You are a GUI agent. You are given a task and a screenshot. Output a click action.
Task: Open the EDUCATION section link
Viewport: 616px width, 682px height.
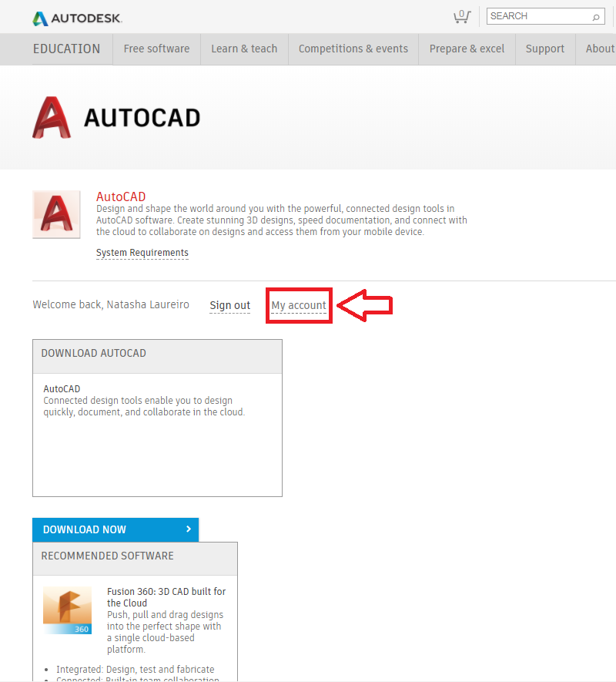click(66, 49)
